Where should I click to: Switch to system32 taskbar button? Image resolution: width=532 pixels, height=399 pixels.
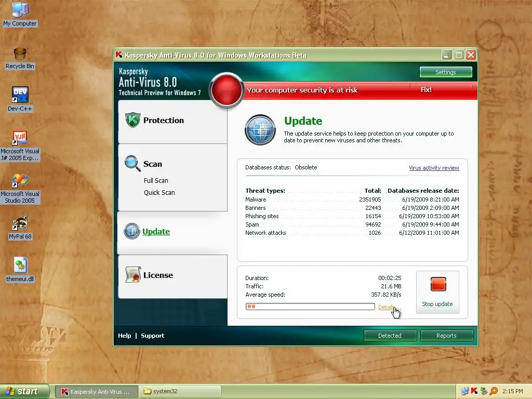(180, 391)
